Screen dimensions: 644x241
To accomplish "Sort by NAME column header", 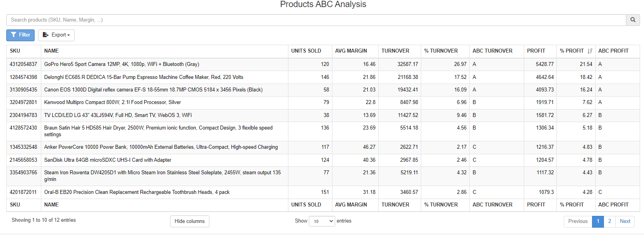I will pyautogui.click(x=51, y=51).
